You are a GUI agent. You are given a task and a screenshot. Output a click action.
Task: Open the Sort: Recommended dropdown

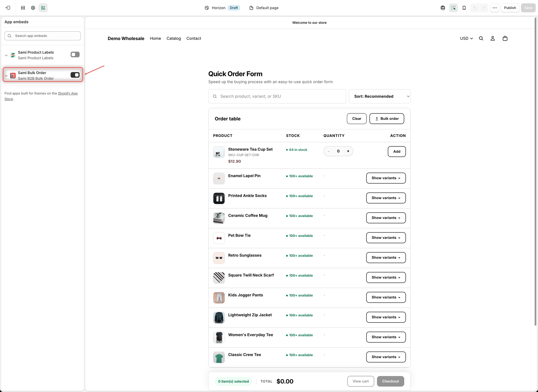[x=380, y=96]
